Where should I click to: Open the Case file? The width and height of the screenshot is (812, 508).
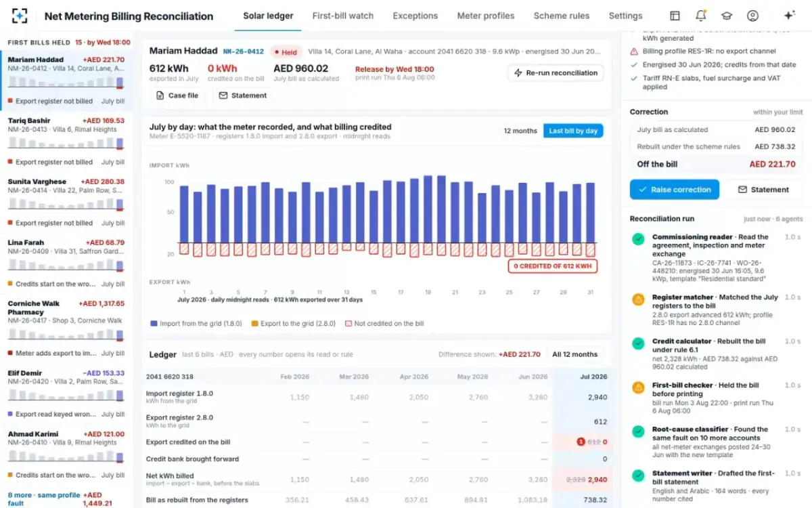(177, 96)
